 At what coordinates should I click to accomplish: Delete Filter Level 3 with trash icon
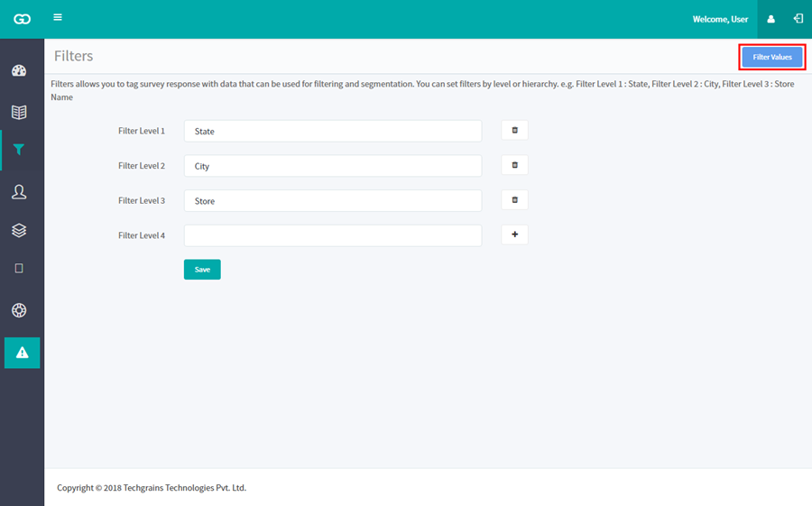click(x=515, y=200)
